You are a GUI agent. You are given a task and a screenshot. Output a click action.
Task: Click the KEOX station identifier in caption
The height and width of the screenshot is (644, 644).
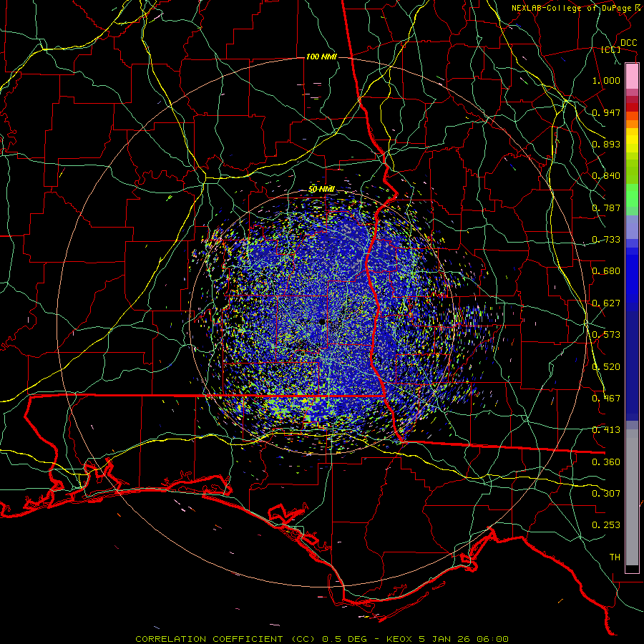401,639
